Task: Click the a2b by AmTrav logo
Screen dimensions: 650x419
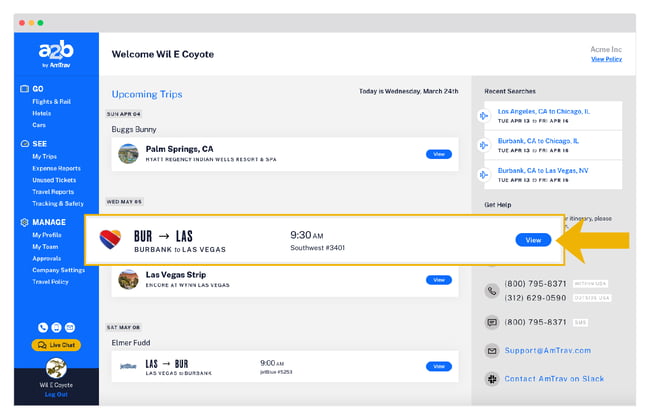Action: click(56, 54)
